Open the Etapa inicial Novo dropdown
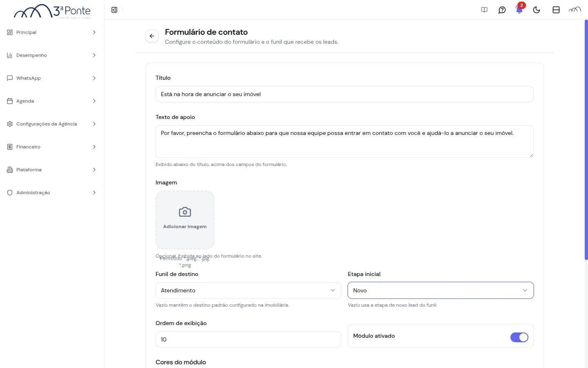 pyautogui.click(x=441, y=290)
